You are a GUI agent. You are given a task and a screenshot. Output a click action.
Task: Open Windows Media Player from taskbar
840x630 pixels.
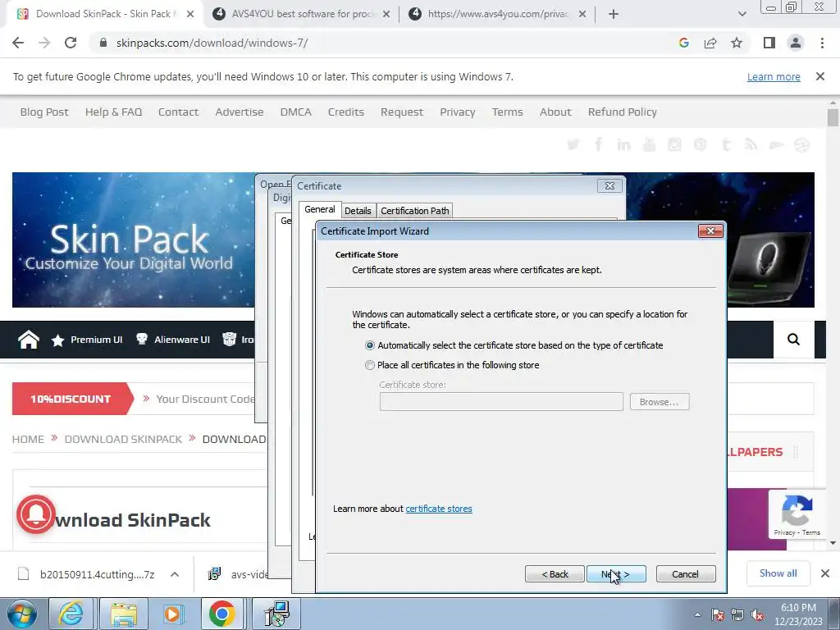coord(172,614)
